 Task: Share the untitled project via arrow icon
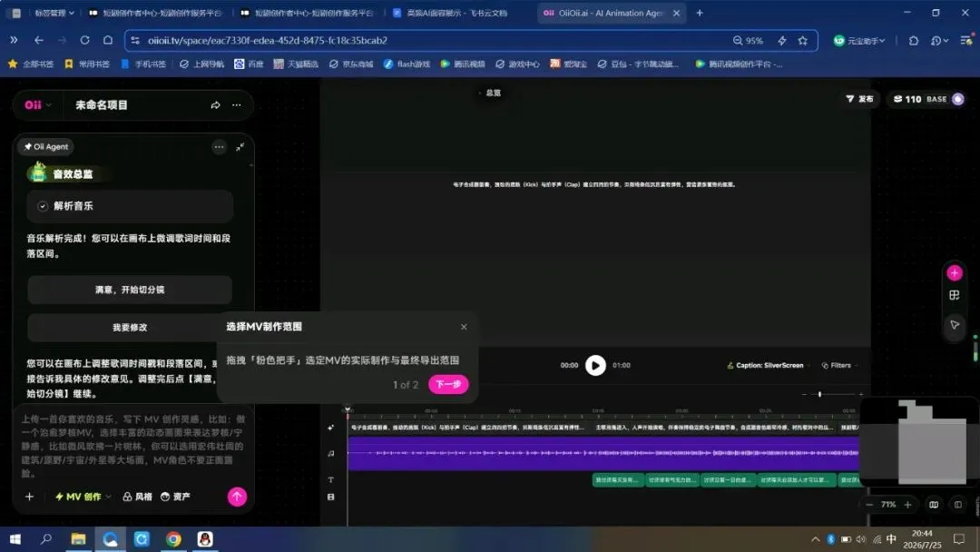coord(216,105)
